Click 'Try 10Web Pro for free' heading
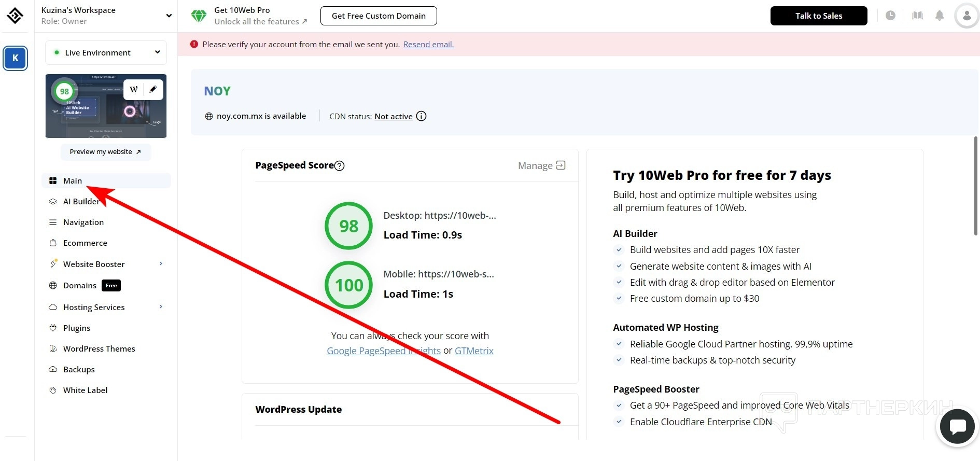Screen dimensions: 980x461 tap(722, 175)
